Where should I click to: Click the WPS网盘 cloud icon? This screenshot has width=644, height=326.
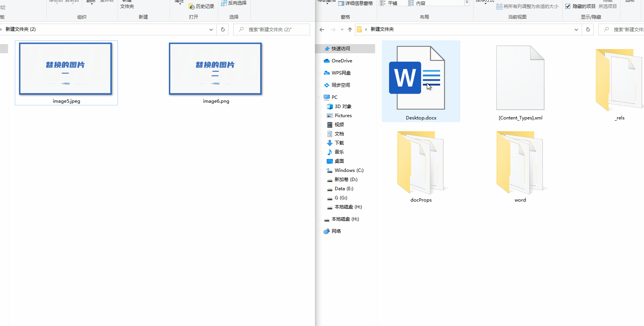click(326, 73)
